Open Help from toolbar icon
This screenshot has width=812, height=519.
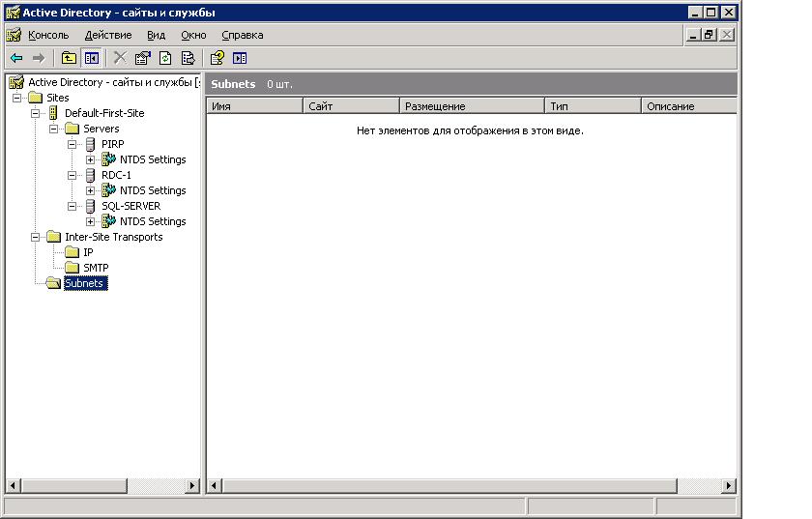coord(217,58)
